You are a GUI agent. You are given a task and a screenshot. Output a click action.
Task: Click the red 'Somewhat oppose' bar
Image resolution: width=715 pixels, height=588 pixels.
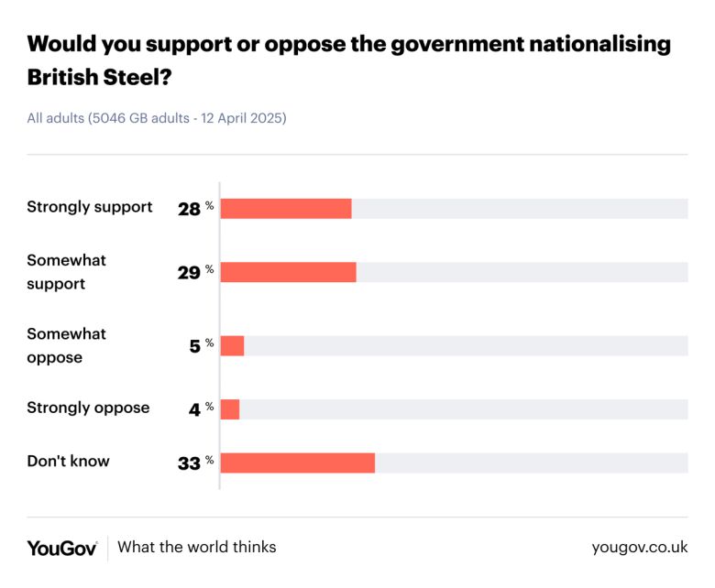[232, 345]
